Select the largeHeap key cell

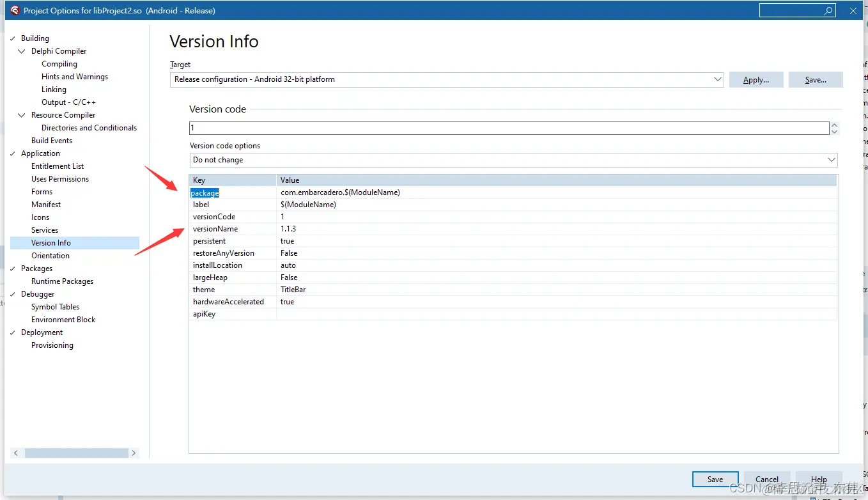[x=233, y=277]
